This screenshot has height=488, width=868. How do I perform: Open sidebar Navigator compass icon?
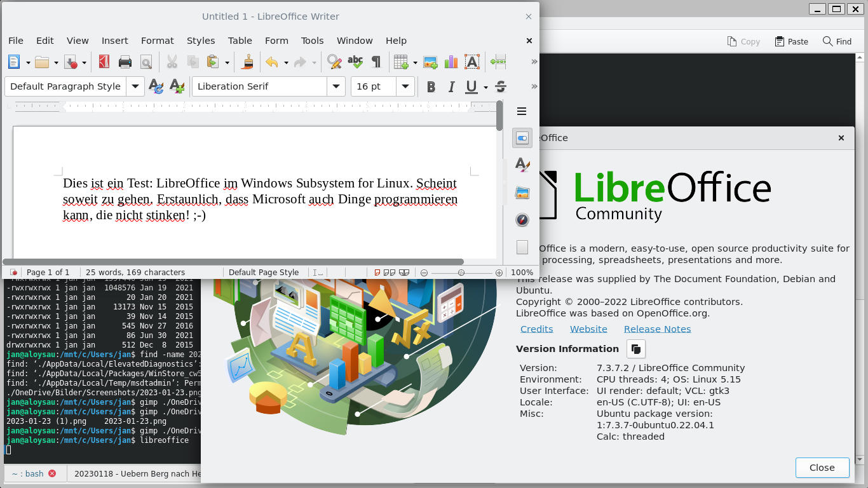[522, 220]
